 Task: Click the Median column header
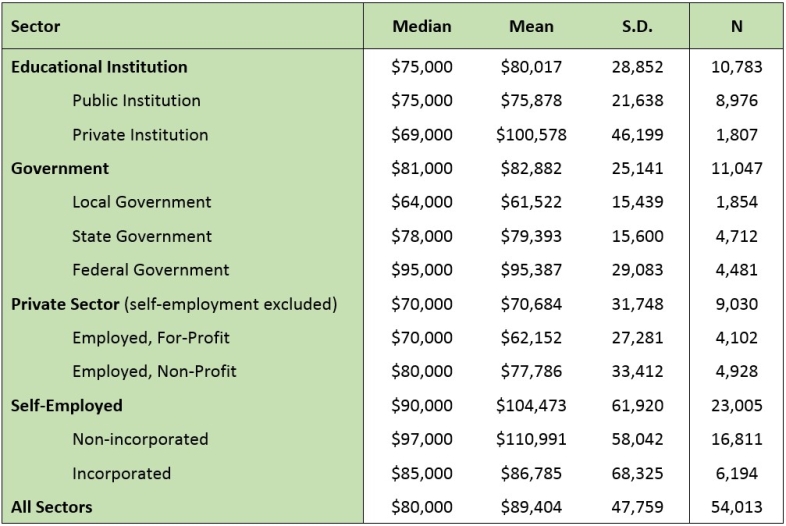coord(421,26)
